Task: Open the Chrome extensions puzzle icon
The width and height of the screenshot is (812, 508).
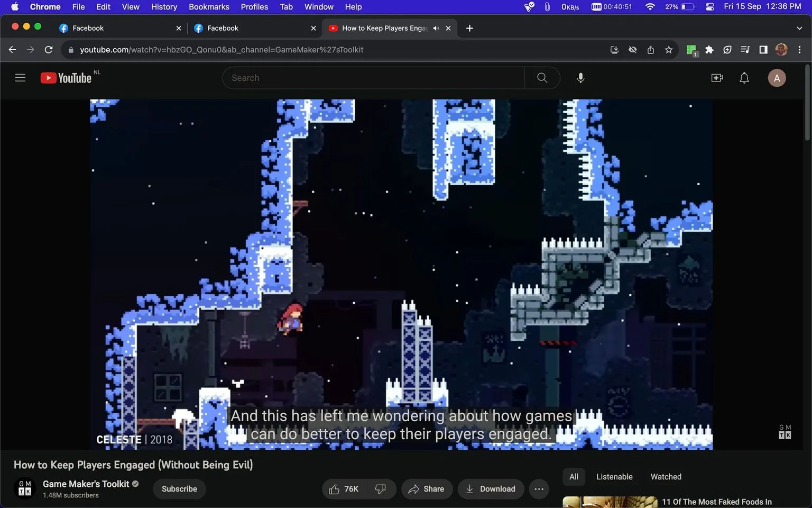Action: tap(709, 49)
